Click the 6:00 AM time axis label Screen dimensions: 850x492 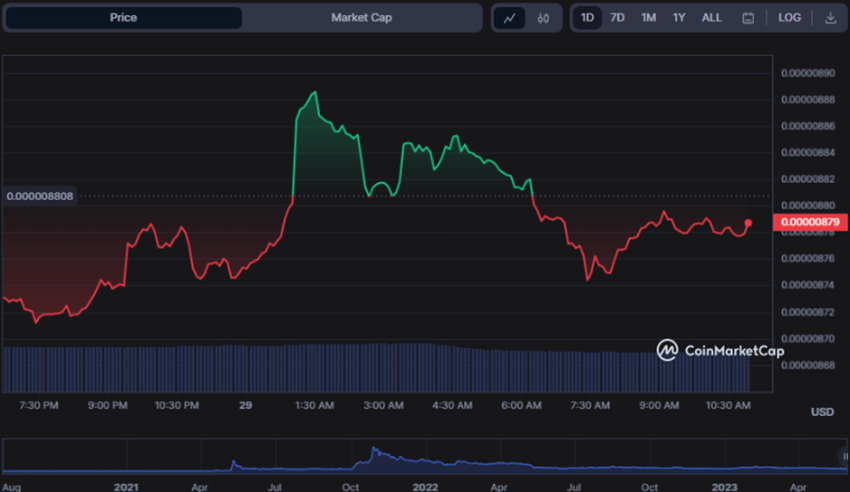tap(521, 405)
